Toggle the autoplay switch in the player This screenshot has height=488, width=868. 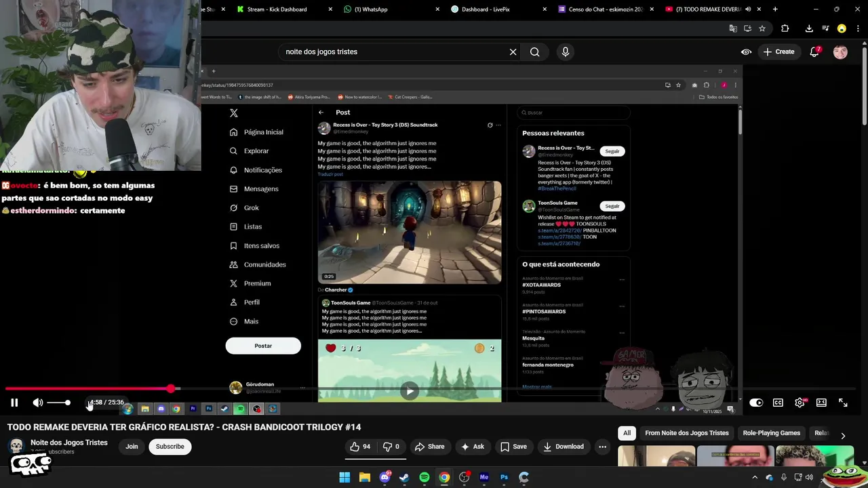click(x=756, y=403)
